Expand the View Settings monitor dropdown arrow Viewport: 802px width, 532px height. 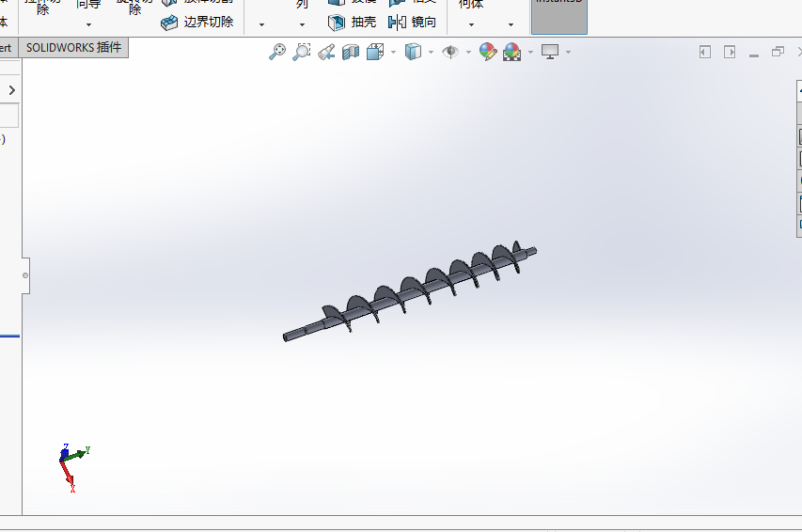point(569,53)
